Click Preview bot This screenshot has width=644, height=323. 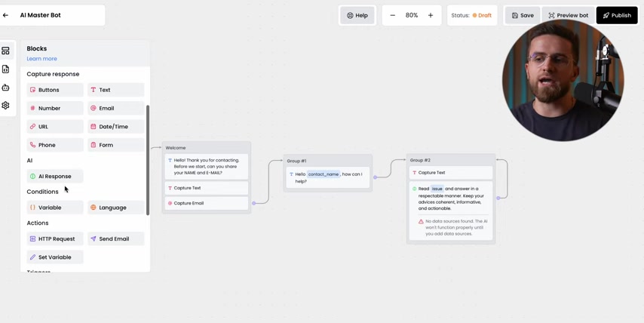click(568, 15)
